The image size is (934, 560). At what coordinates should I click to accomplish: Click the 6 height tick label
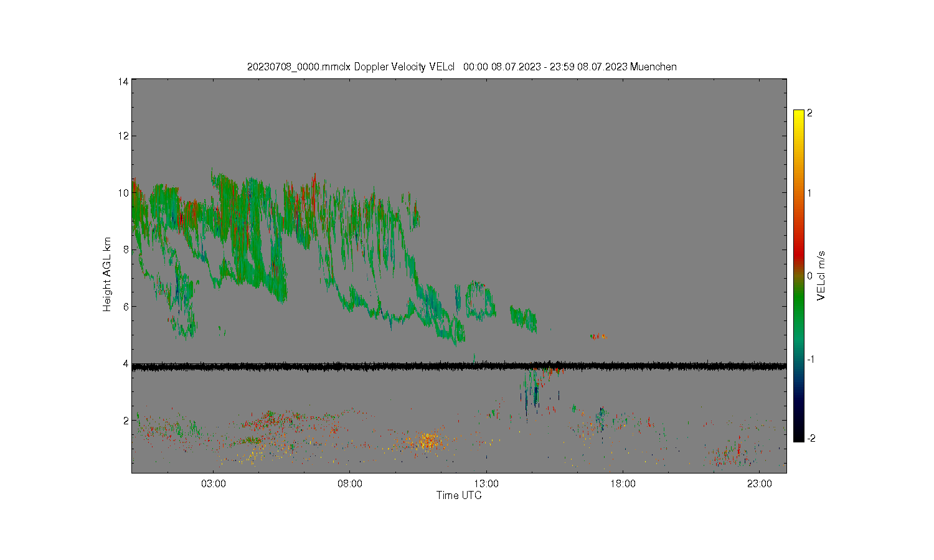click(126, 307)
